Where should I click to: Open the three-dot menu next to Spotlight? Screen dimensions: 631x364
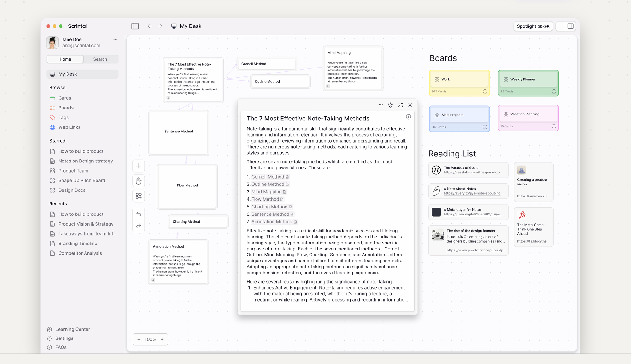point(560,26)
